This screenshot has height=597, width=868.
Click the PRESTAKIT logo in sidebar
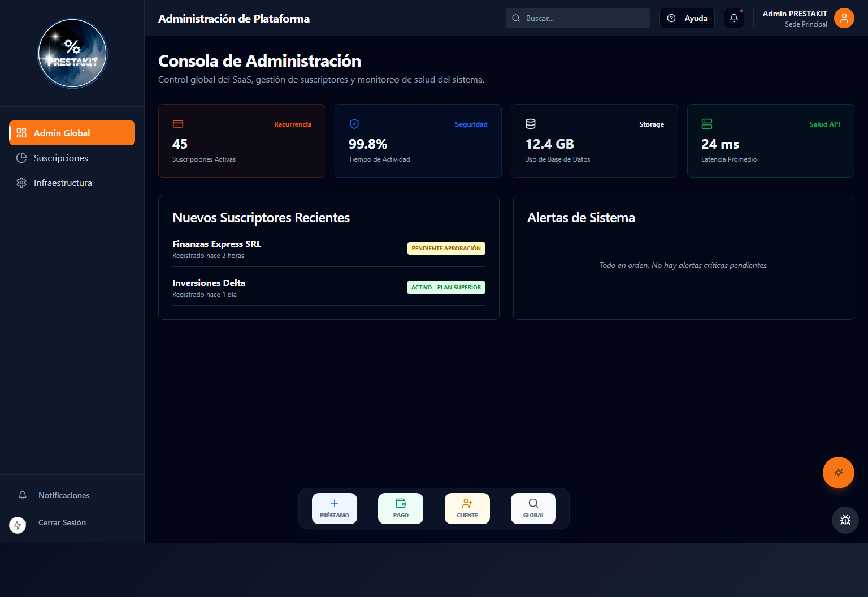coord(72,54)
